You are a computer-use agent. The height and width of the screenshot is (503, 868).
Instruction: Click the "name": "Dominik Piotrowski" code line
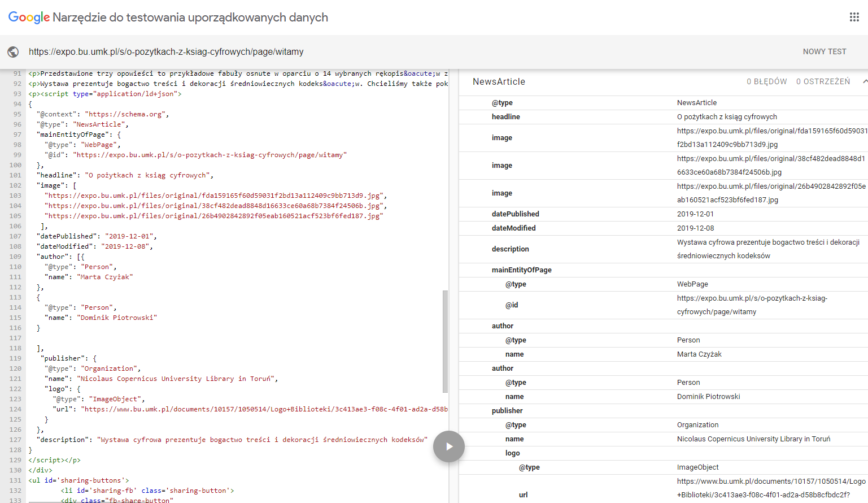(101, 318)
